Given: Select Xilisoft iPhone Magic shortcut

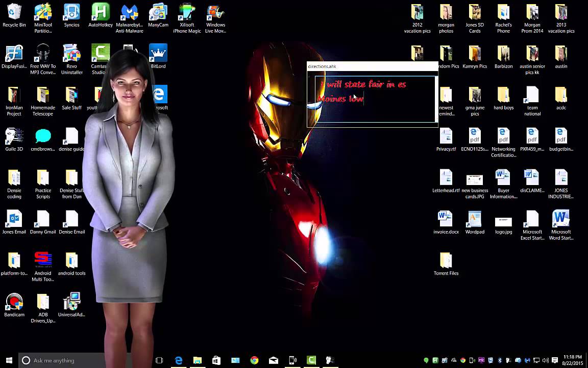Looking at the screenshot, I should 187,18.
